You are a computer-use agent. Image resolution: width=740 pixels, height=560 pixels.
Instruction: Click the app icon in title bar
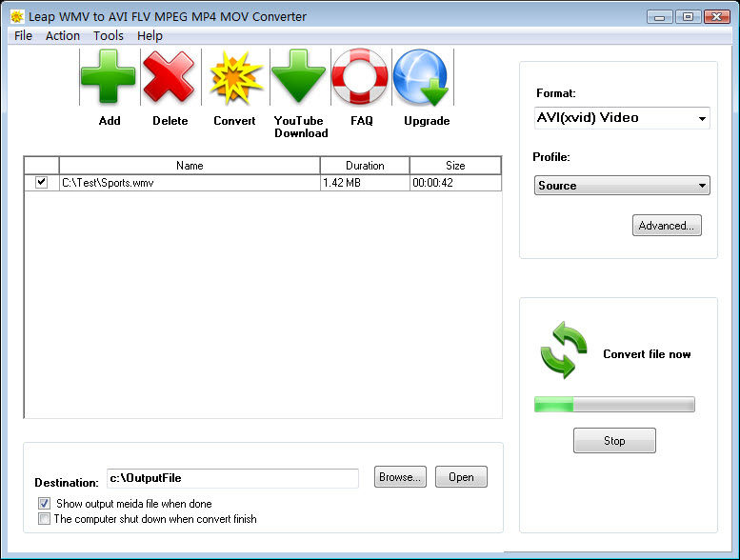(17, 16)
